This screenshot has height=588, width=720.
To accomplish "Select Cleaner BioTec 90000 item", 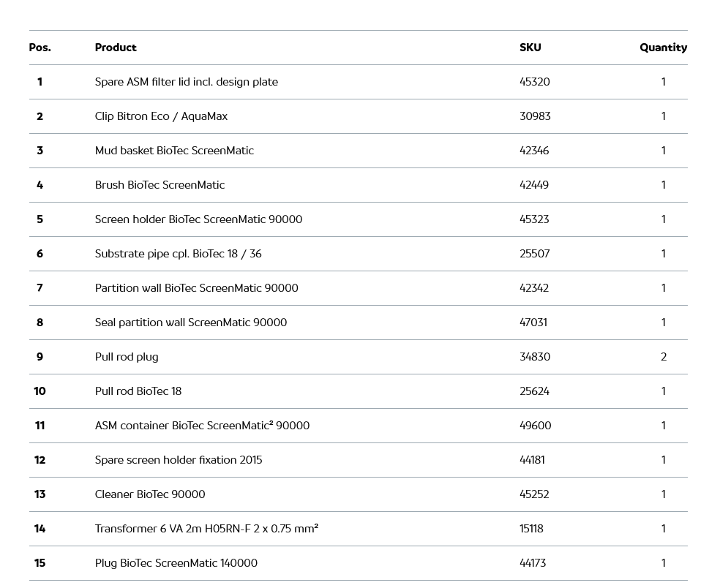I will pos(150,494).
